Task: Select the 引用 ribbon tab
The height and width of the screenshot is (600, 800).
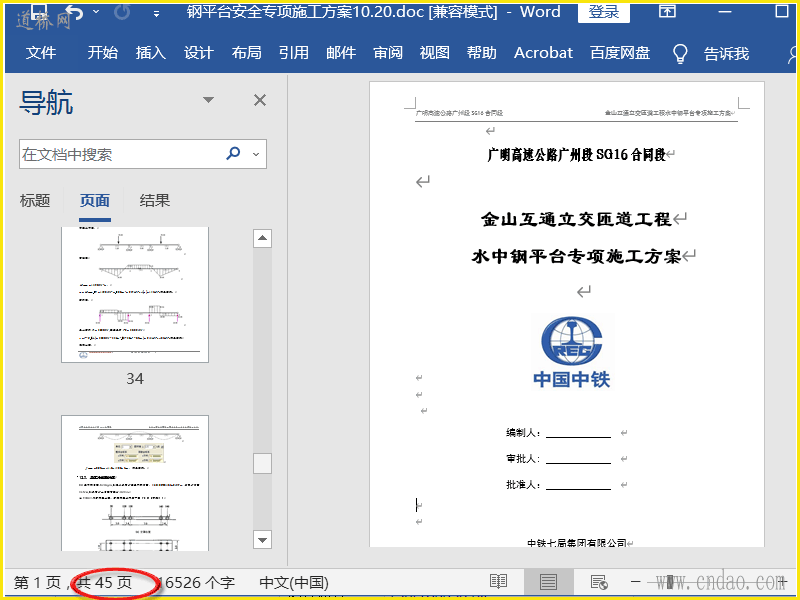Action: click(x=293, y=53)
